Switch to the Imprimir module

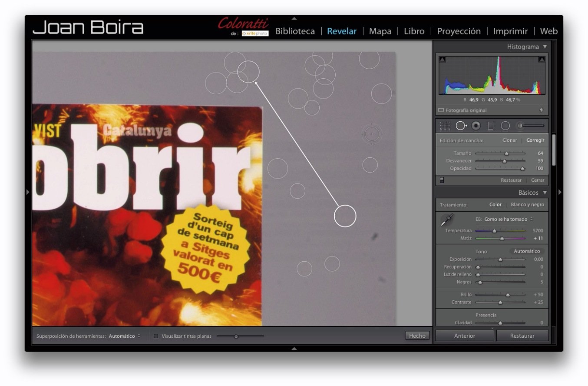(510, 31)
